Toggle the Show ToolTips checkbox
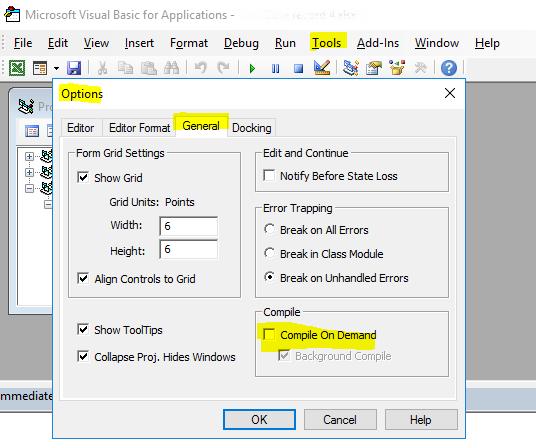Viewport: 536px width, 448px height. (83, 329)
